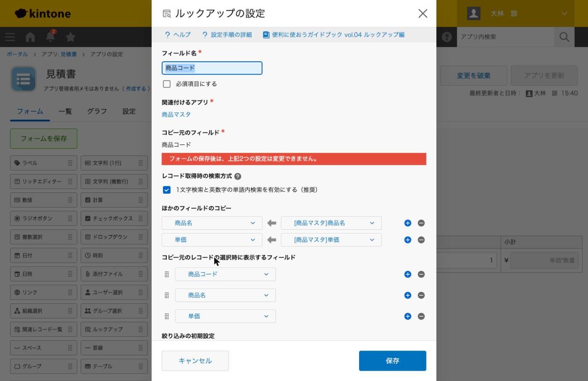Click the 作成する memo link
The image size is (588, 381).
[x=136, y=89]
